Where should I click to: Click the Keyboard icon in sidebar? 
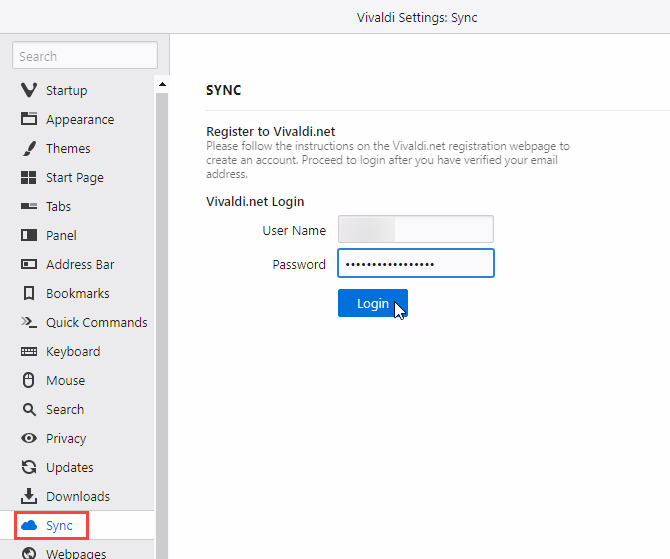pyautogui.click(x=29, y=351)
